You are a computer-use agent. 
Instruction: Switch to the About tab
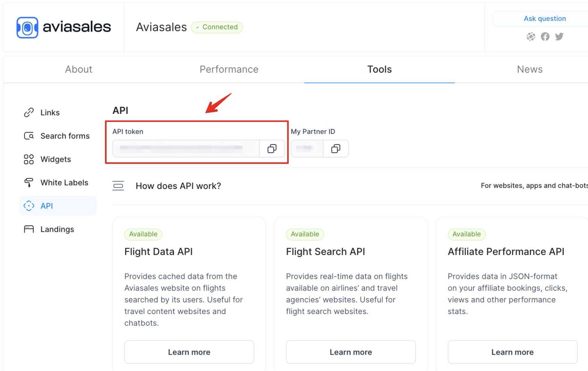point(79,69)
